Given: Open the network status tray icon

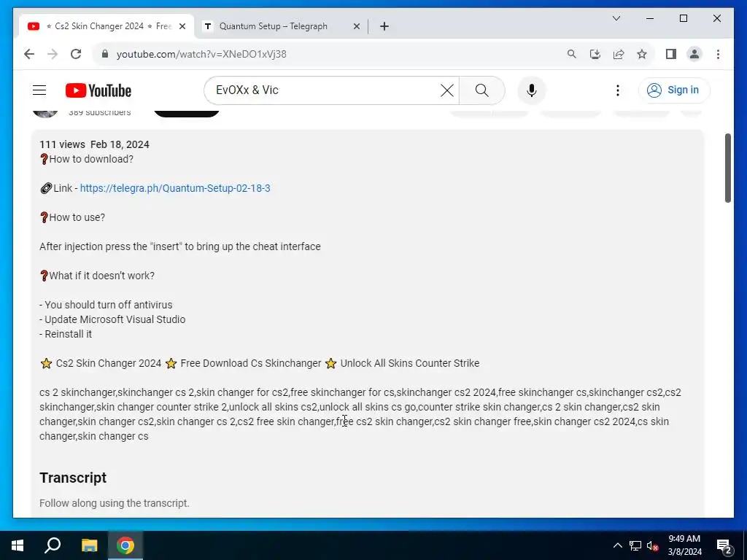Looking at the screenshot, I should (x=635, y=545).
